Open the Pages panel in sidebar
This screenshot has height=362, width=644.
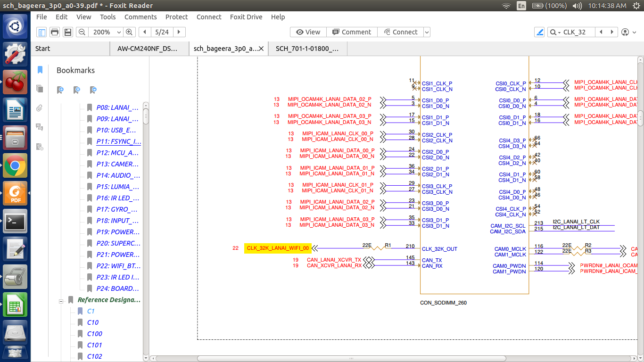(x=40, y=89)
